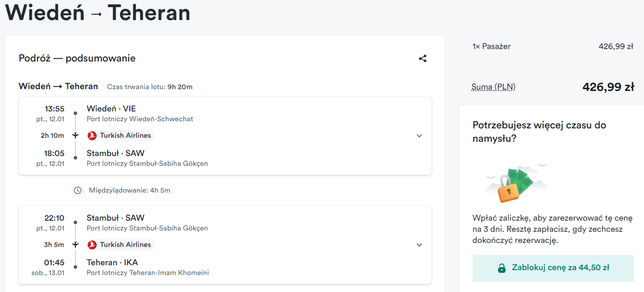Viewport: 644px width, 292px height.
Task: Click the Stambuł · SAW arrival at 18:05
Action: (x=116, y=153)
